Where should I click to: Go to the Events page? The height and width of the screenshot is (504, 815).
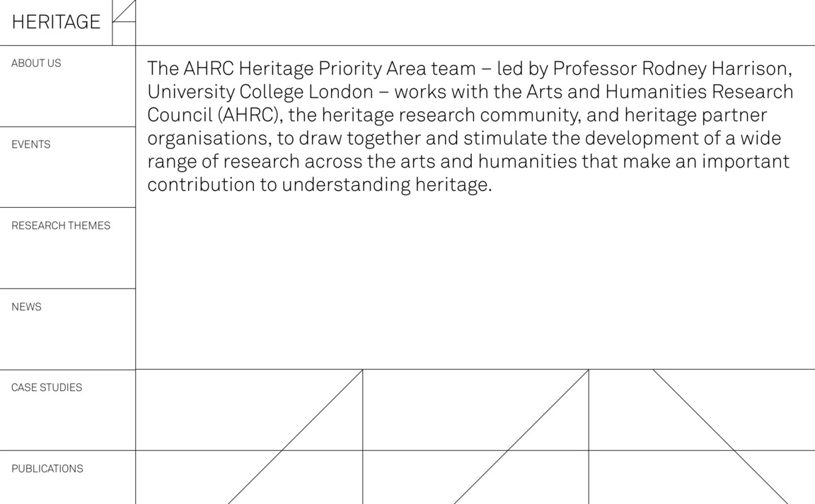[31, 145]
